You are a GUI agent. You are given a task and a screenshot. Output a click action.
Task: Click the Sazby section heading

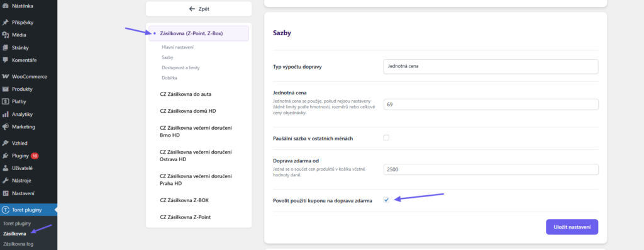[x=282, y=33]
